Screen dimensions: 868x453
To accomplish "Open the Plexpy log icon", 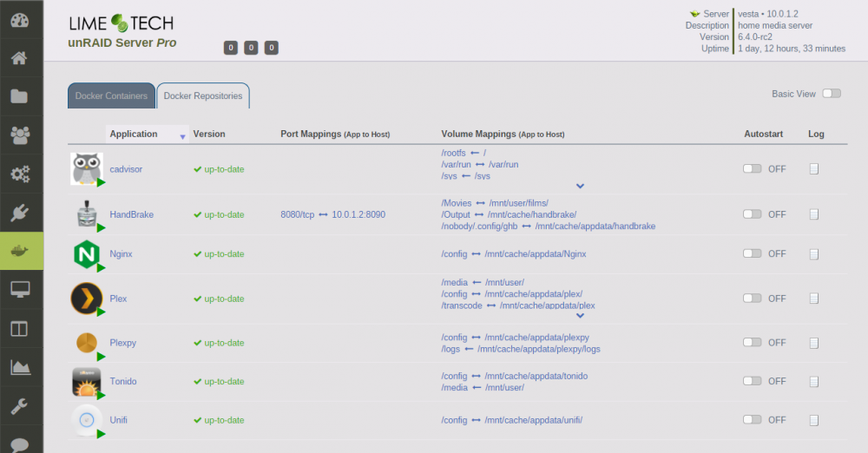I will (x=814, y=343).
